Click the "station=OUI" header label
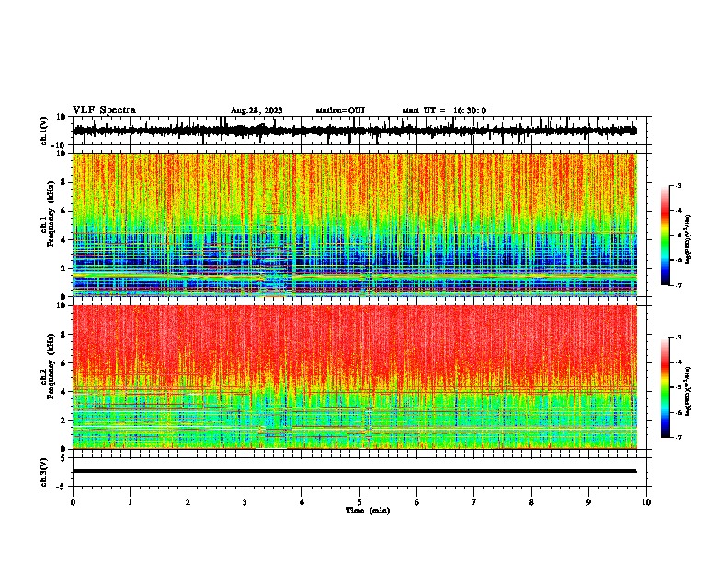The height and width of the screenshot is (563, 728). pos(340,110)
